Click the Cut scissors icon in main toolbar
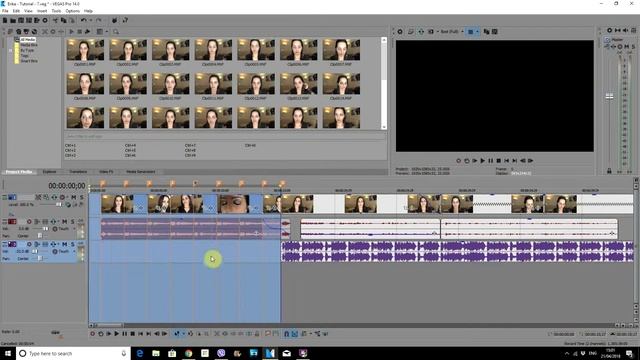 (56, 20)
